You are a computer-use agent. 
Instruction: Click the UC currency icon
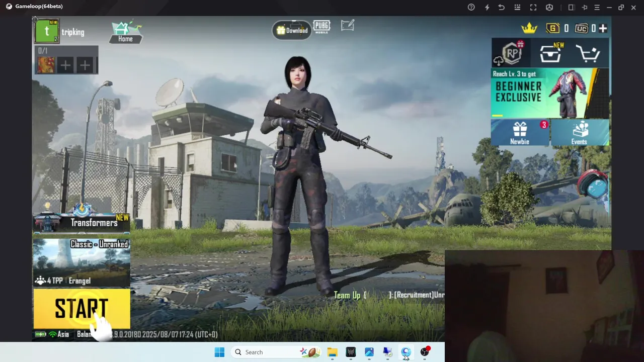pos(582,28)
